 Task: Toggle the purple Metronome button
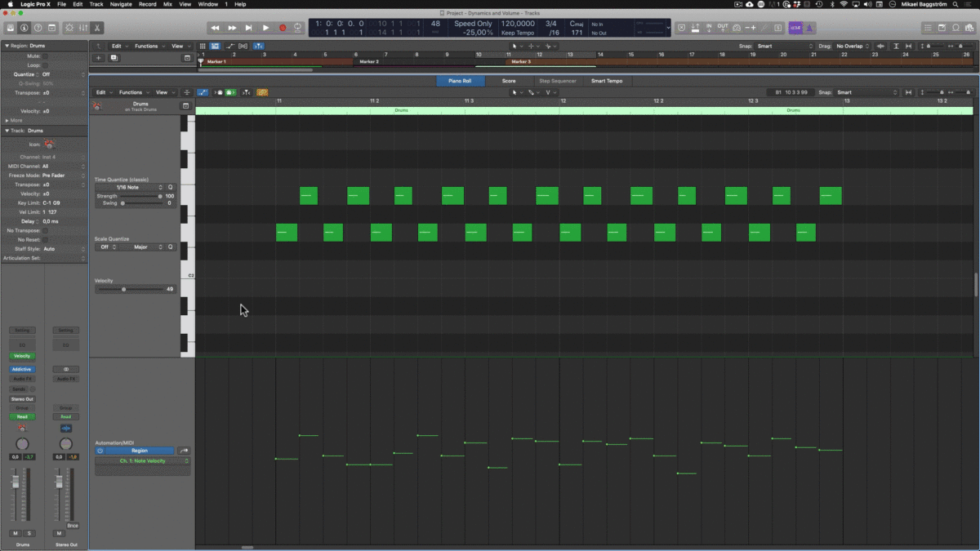pos(809,28)
